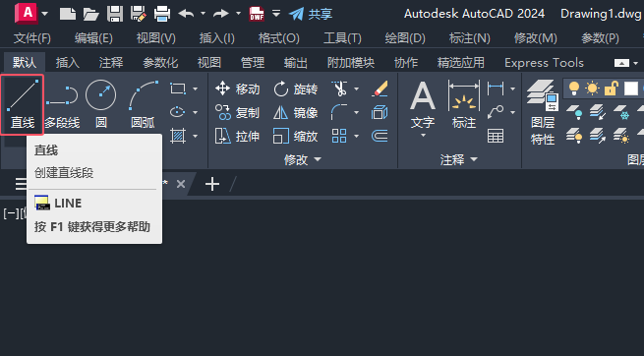Viewport: 644px width, 356px height.
Task: Activate the 镜像 mirror command
Action: pyautogui.click(x=295, y=112)
